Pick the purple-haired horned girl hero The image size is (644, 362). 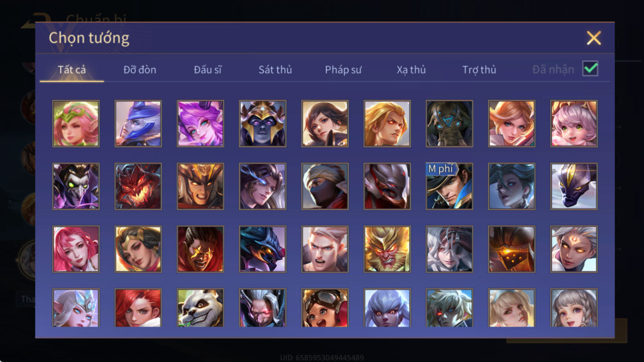(200, 124)
